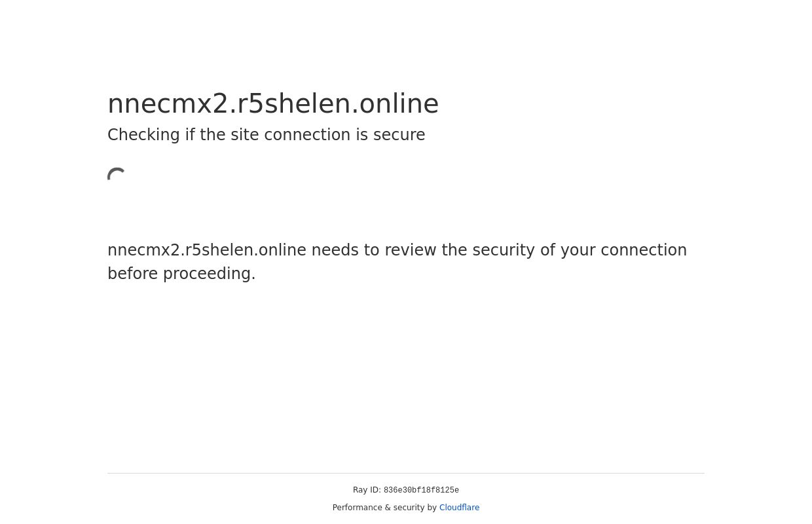Click the horizontal divider above the footer
Screen dimensions: 812x524
[x=406, y=473]
